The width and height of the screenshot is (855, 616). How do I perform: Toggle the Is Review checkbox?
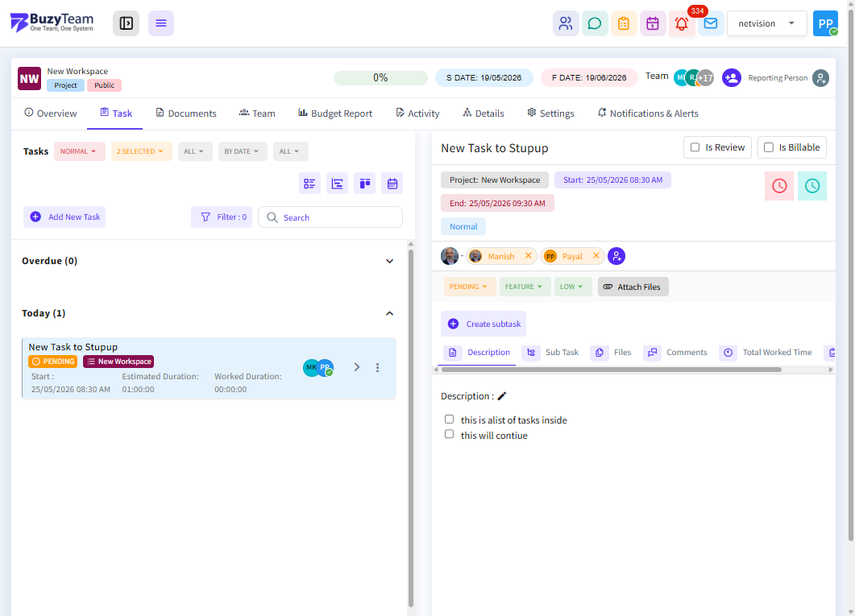click(695, 147)
